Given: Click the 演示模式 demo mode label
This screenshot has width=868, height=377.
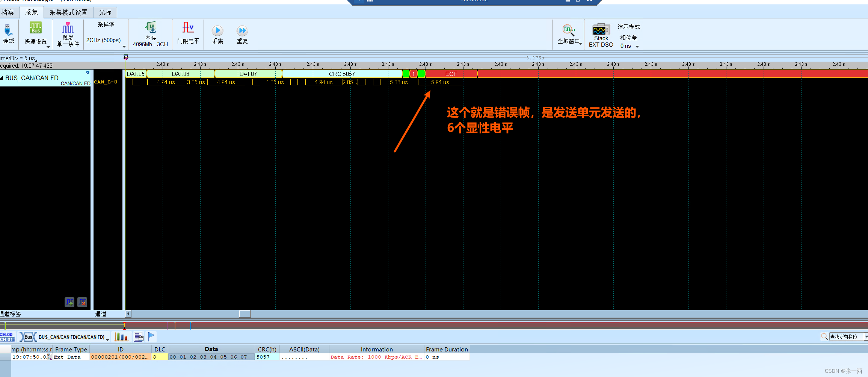Looking at the screenshot, I should (x=629, y=27).
